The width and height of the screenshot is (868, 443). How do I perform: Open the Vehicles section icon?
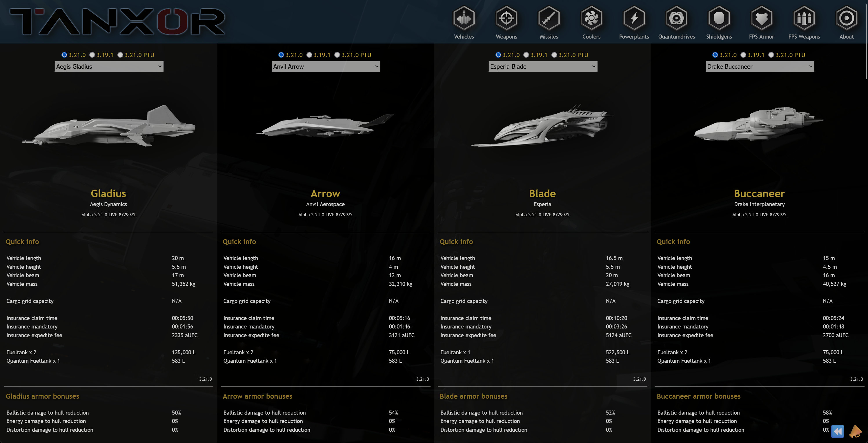[464, 18]
